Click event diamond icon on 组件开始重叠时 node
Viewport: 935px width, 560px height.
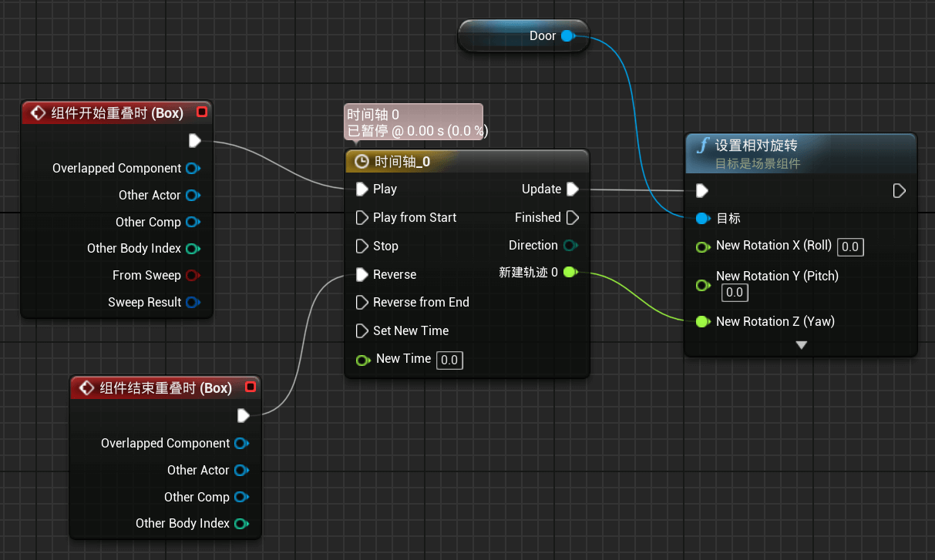pyautogui.click(x=37, y=113)
